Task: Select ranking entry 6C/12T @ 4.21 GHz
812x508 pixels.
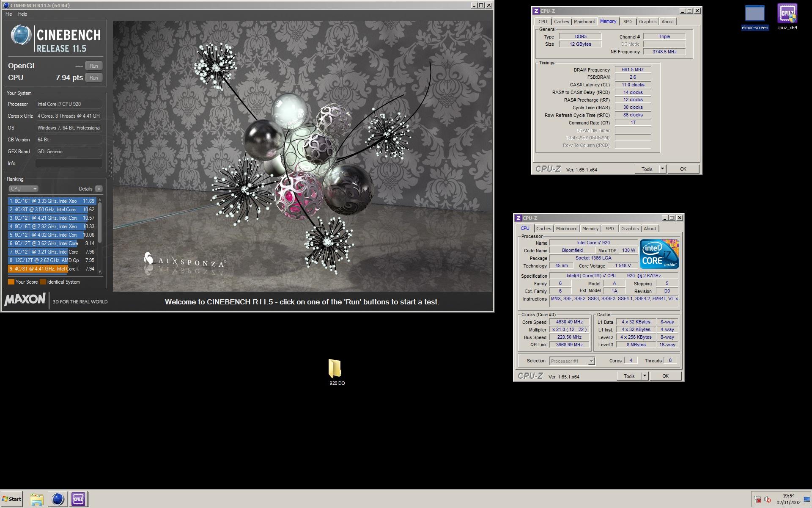Action: point(52,218)
